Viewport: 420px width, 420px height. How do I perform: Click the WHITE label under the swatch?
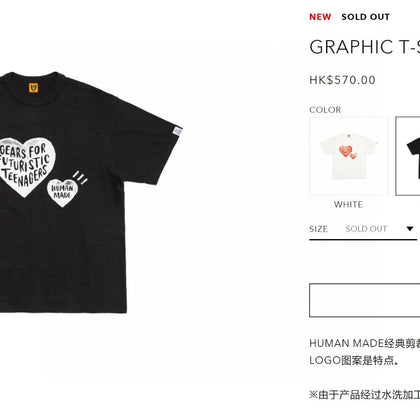(x=348, y=204)
